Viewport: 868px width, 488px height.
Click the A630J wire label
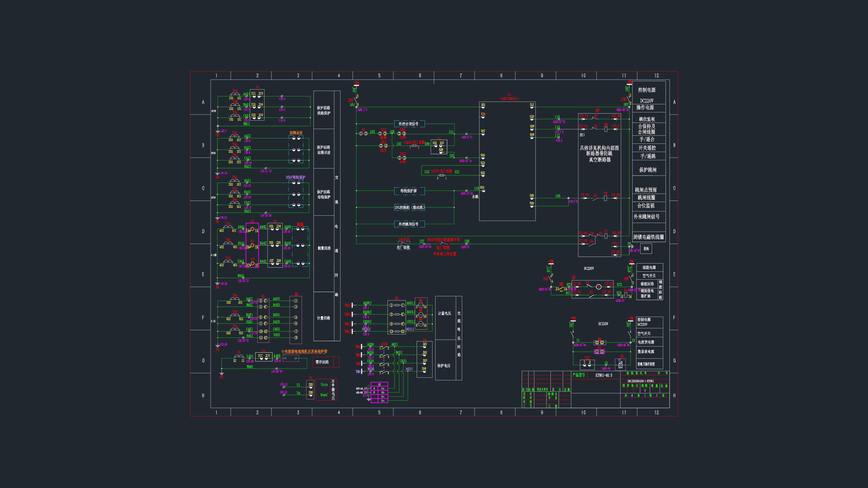tap(367, 303)
